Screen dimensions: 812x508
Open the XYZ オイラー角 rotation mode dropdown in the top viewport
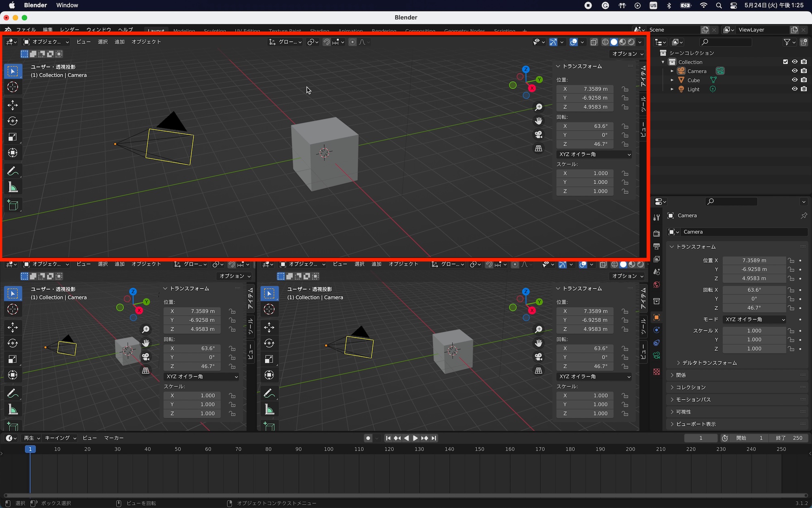tap(594, 154)
